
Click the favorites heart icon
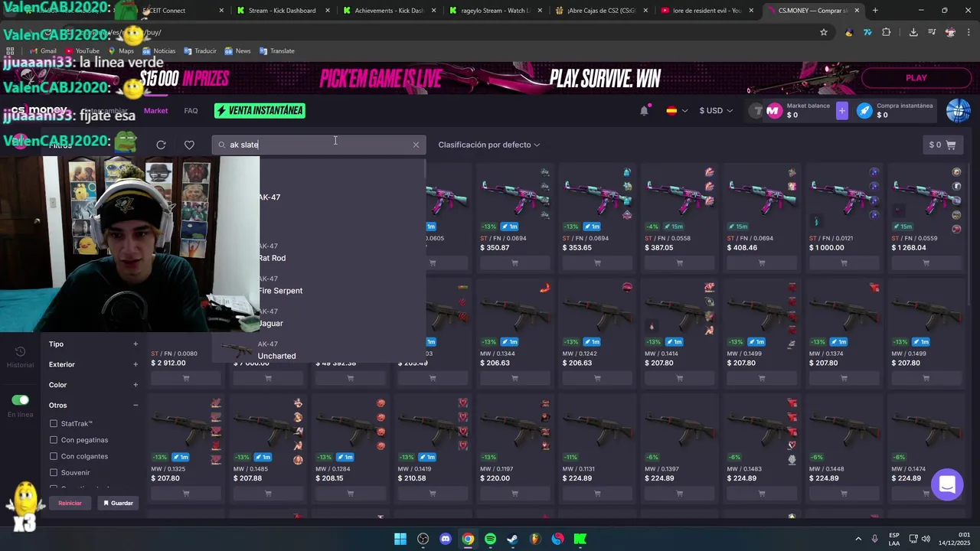(189, 145)
